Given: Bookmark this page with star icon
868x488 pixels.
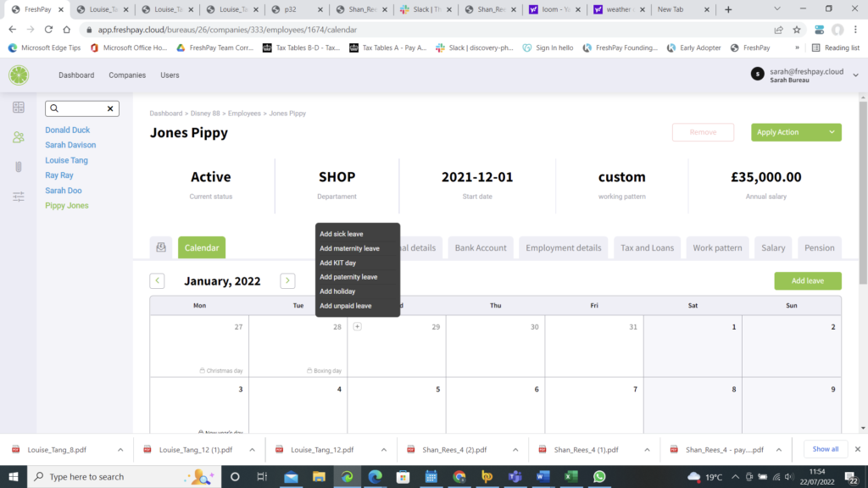Looking at the screenshot, I should coord(797,30).
